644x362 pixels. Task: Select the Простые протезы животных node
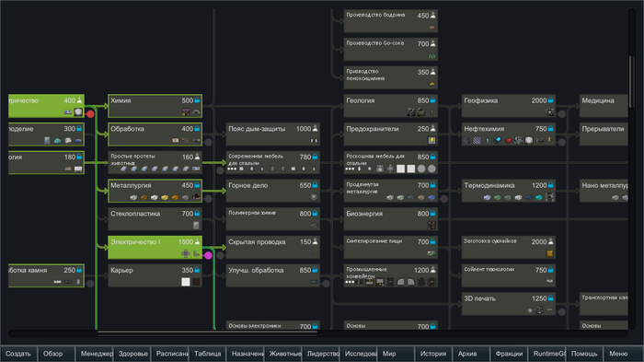tap(155, 162)
